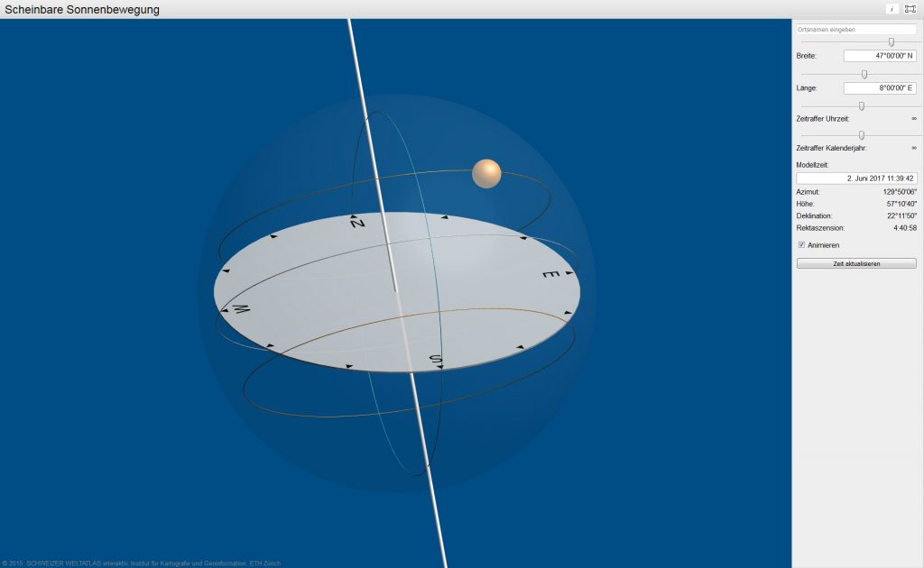This screenshot has width=924, height=568.
Task: Click the Zeitraffer Kalenderjahr slider handle
Action: tap(862, 135)
